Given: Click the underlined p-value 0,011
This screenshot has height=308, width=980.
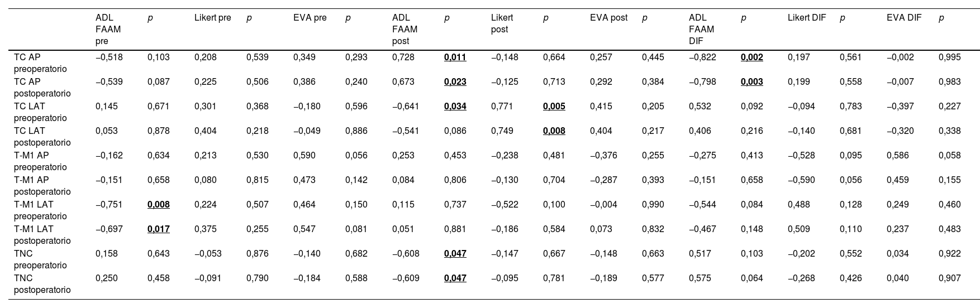Looking at the screenshot, I should [455, 57].
